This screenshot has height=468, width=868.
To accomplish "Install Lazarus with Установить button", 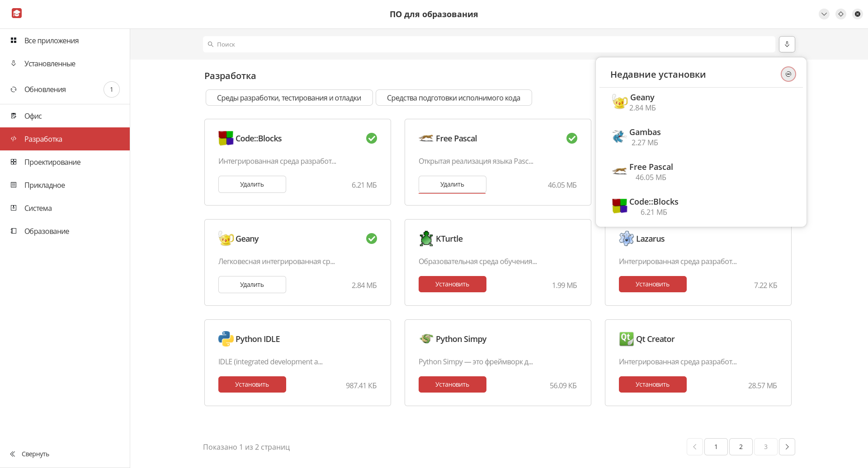I will (x=652, y=284).
